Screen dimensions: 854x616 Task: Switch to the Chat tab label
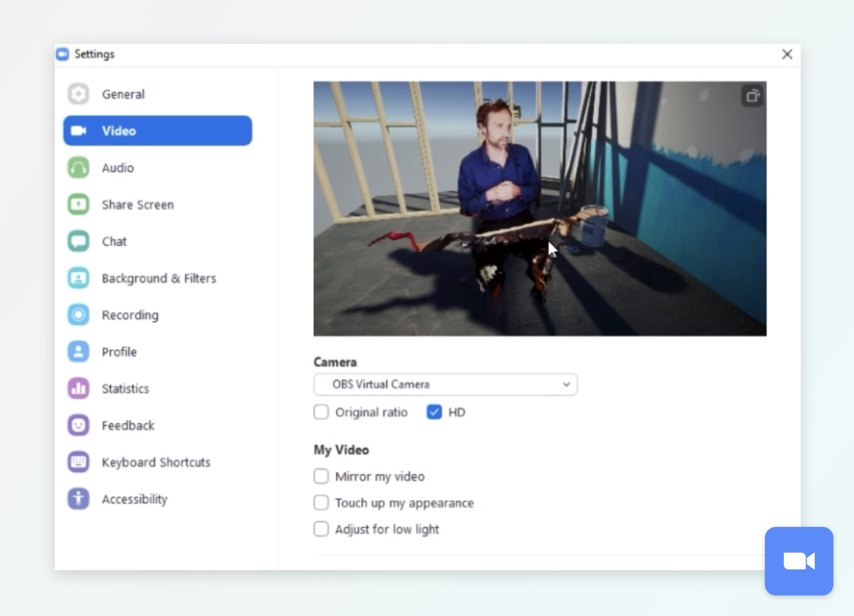click(114, 241)
